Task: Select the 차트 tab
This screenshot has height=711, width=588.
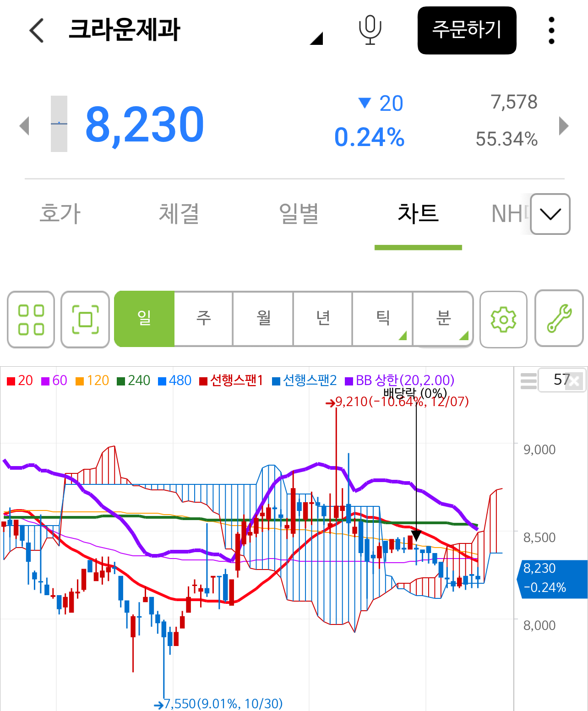Action: click(x=418, y=214)
